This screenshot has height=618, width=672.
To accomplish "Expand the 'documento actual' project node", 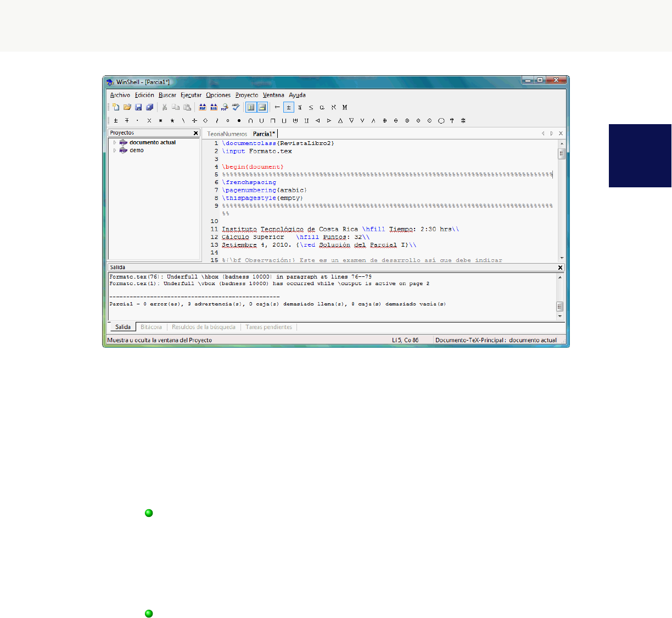I will (x=115, y=142).
